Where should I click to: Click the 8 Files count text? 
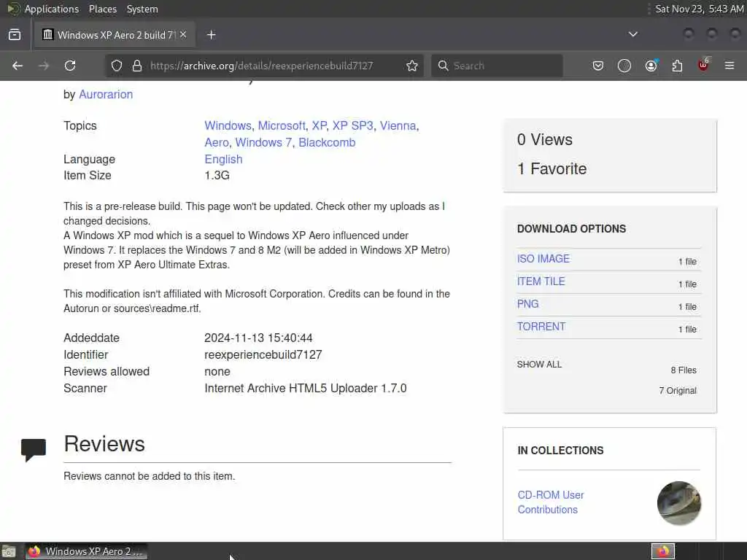[683, 370]
